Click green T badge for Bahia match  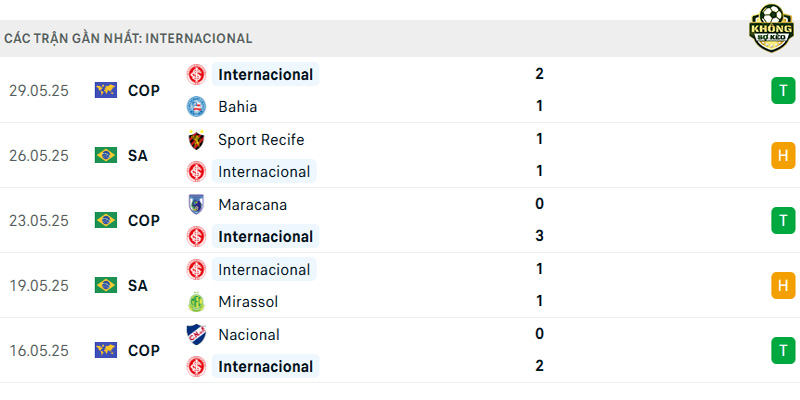[x=783, y=90]
